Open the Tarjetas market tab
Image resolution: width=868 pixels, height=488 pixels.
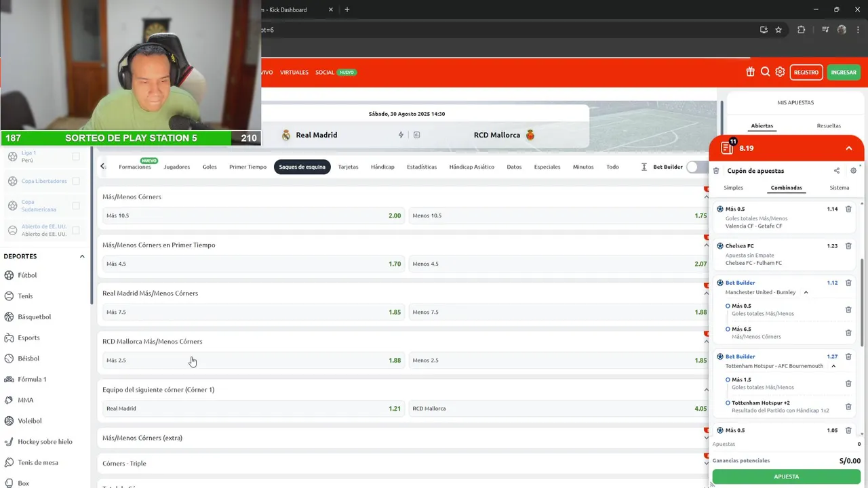click(x=348, y=167)
